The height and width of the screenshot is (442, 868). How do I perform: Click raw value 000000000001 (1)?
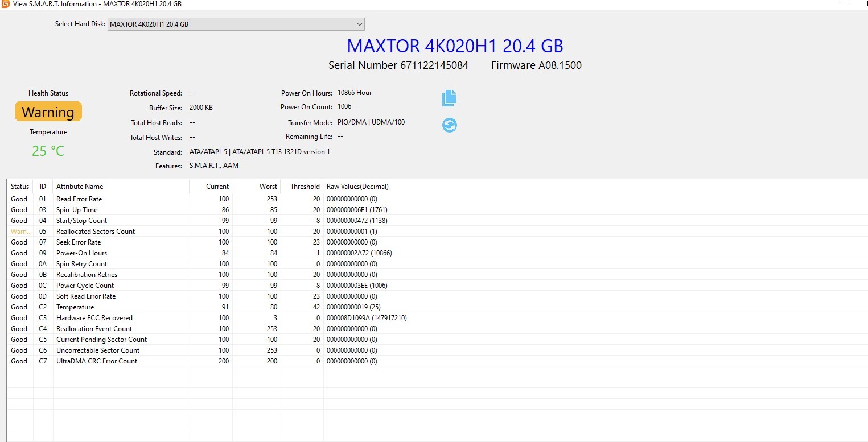click(x=352, y=232)
